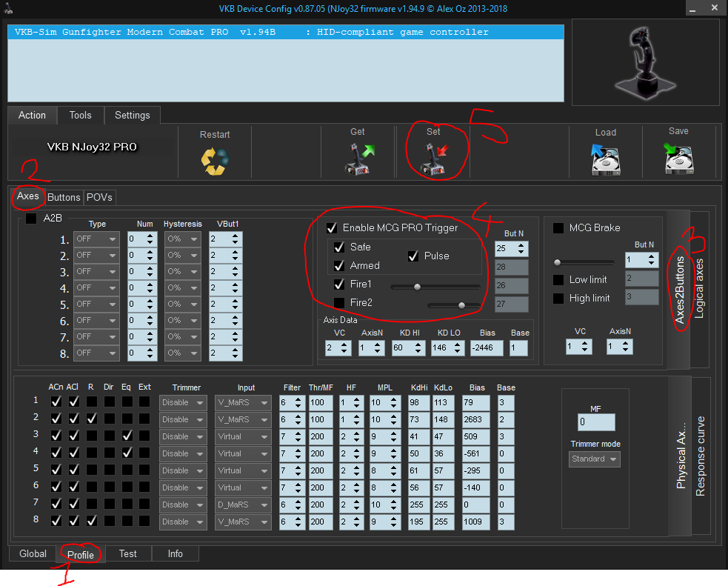Open A2B row 4 Type dropdown
This screenshot has height=586, width=728.
point(96,288)
